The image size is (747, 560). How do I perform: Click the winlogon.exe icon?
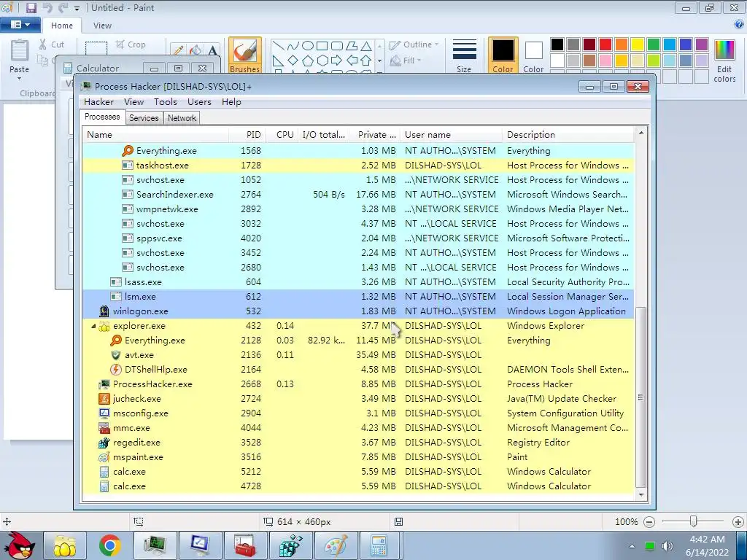coord(104,311)
